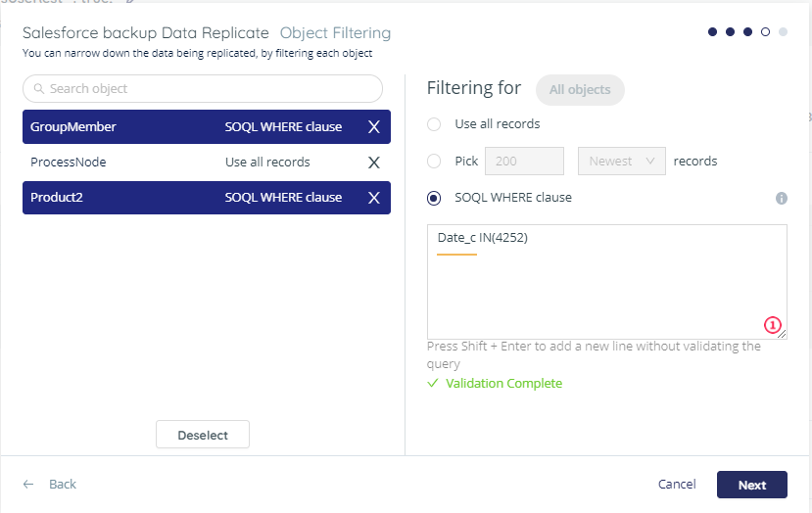The height and width of the screenshot is (513, 812).
Task: Select the Use all records option
Action: (434, 124)
